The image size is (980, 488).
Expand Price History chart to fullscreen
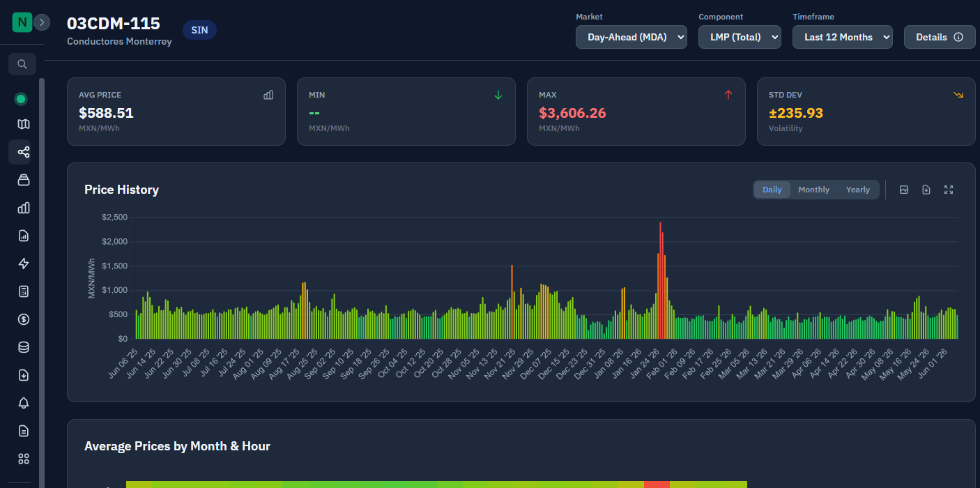(x=949, y=190)
